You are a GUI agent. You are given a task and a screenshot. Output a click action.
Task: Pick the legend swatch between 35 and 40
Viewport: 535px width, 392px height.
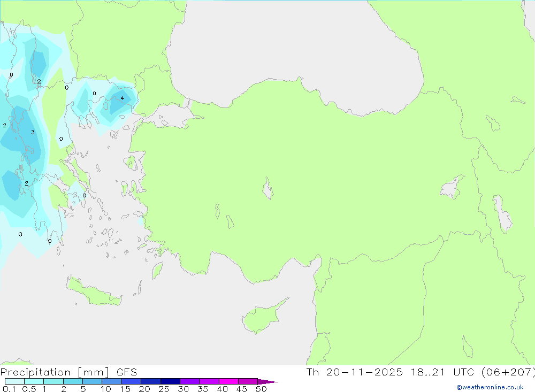[x=209, y=381]
